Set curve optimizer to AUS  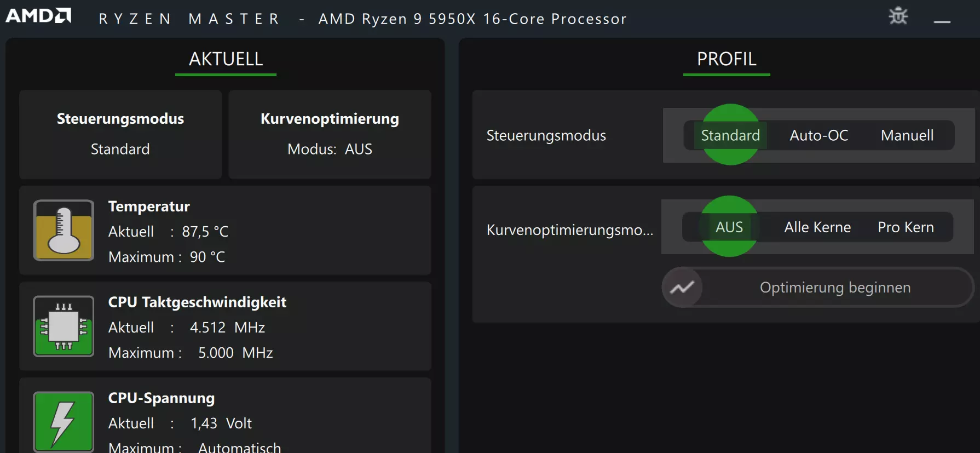tap(729, 227)
